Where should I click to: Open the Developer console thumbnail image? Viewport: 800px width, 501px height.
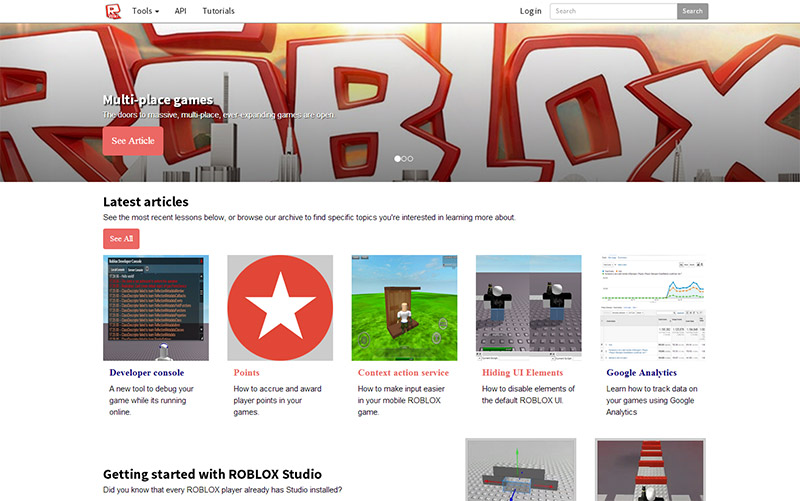coord(156,308)
